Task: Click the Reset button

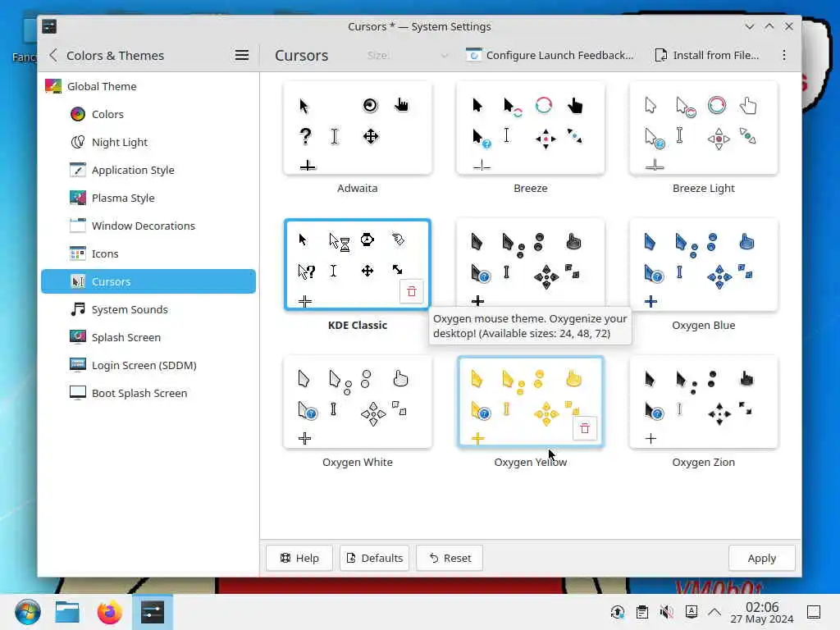Action: pos(450,558)
